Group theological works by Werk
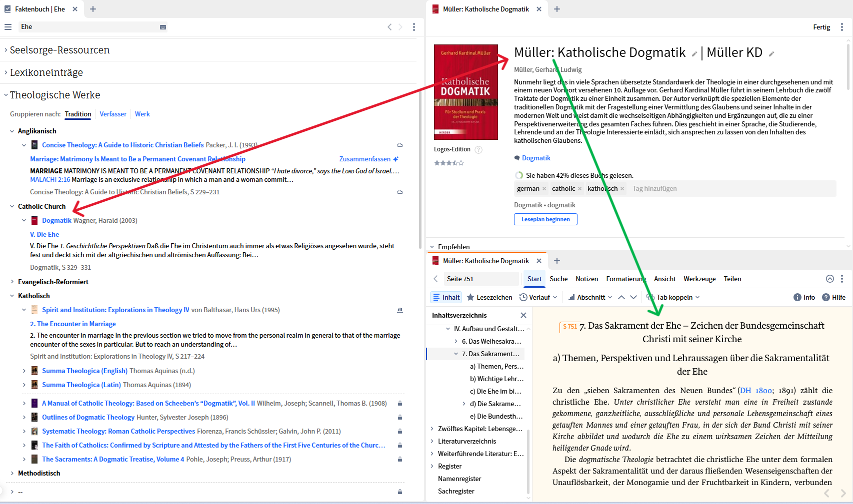Image resolution: width=853 pixels, height=504 pixels. [142, 114]
